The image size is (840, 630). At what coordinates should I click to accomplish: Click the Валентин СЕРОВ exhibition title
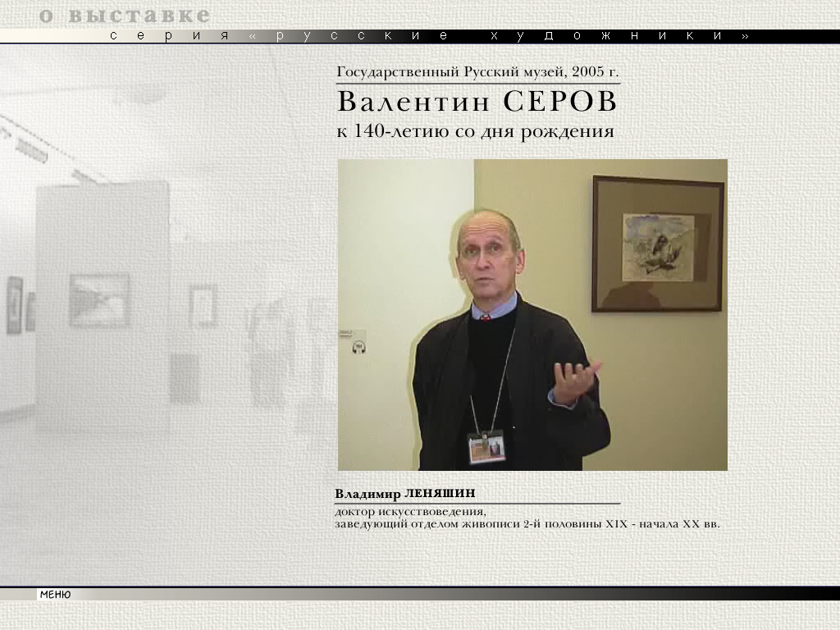[x=477, y=103]
